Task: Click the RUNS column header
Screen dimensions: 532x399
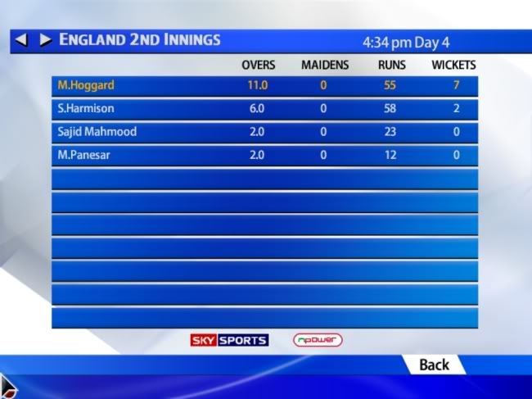Action: [392, 65]
